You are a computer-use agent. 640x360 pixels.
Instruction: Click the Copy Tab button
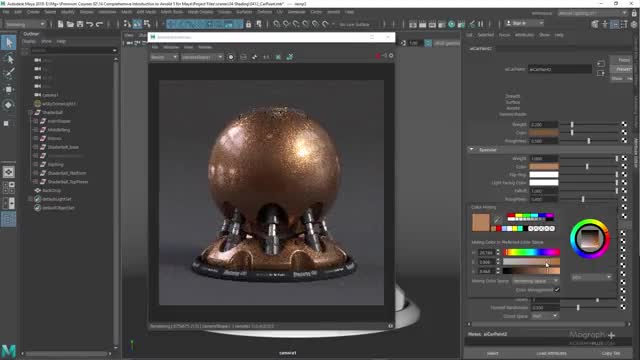(611, 353)
